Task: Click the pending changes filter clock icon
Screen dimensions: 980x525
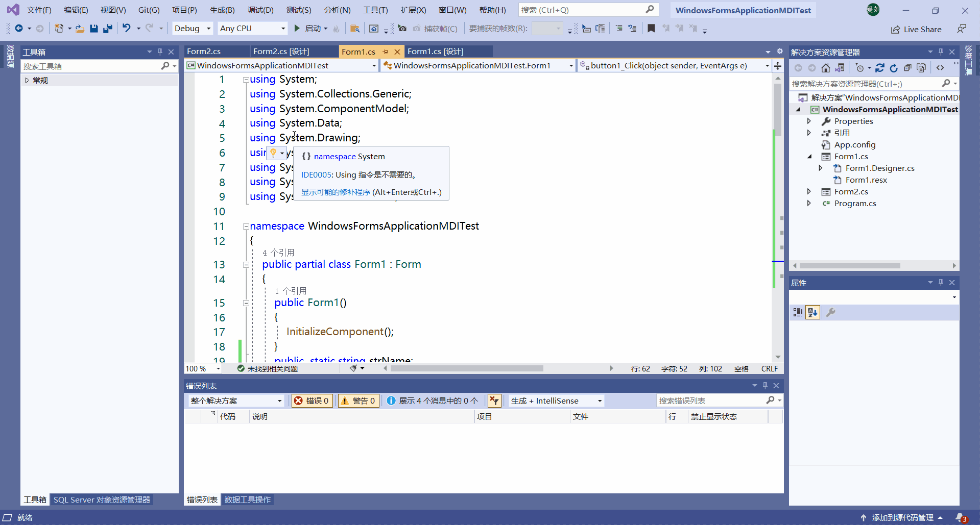Action: (860, 68)
